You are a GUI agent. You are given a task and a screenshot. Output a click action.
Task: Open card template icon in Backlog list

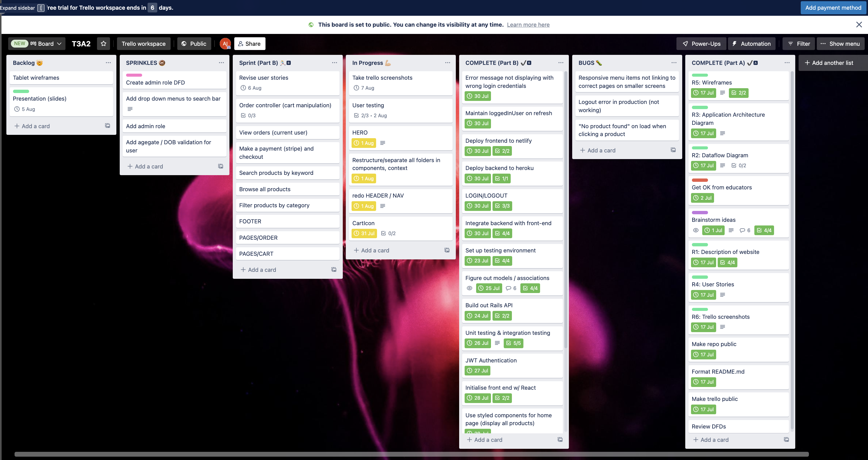108,126
